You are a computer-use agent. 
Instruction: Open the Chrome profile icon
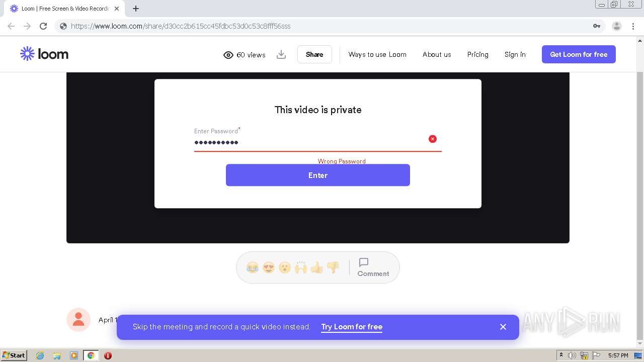[x=617, y=26]
